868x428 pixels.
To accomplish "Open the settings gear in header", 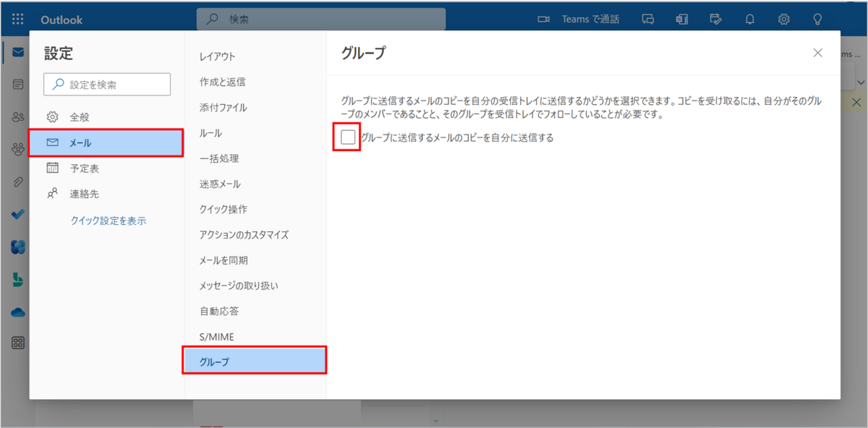I will point(784,20).
